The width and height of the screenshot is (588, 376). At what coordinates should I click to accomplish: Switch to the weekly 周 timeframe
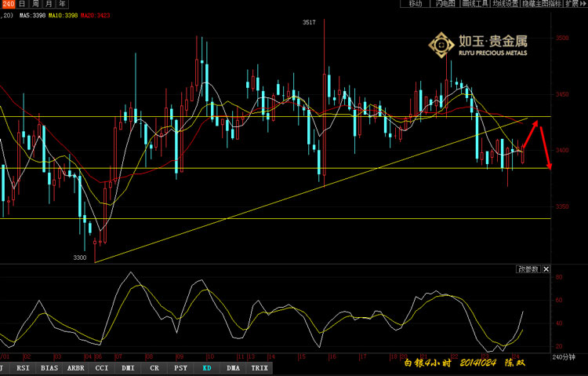coord(35,4)
